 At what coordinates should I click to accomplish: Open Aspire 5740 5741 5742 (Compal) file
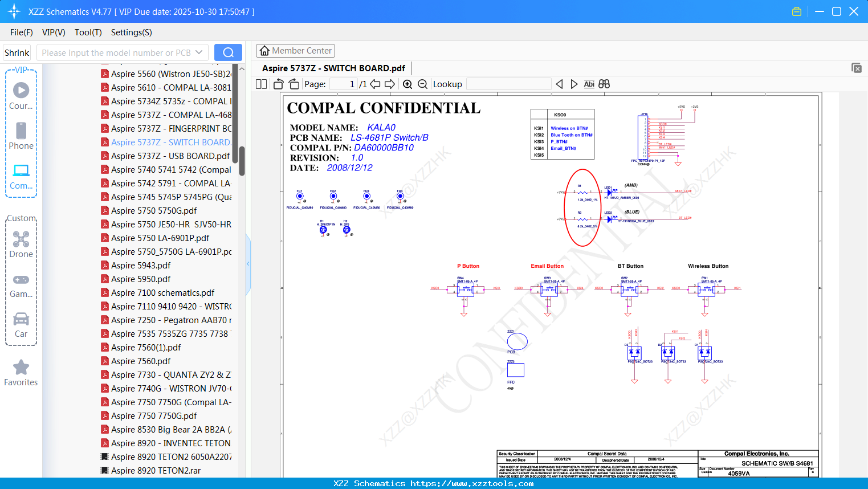pos(166,170)
